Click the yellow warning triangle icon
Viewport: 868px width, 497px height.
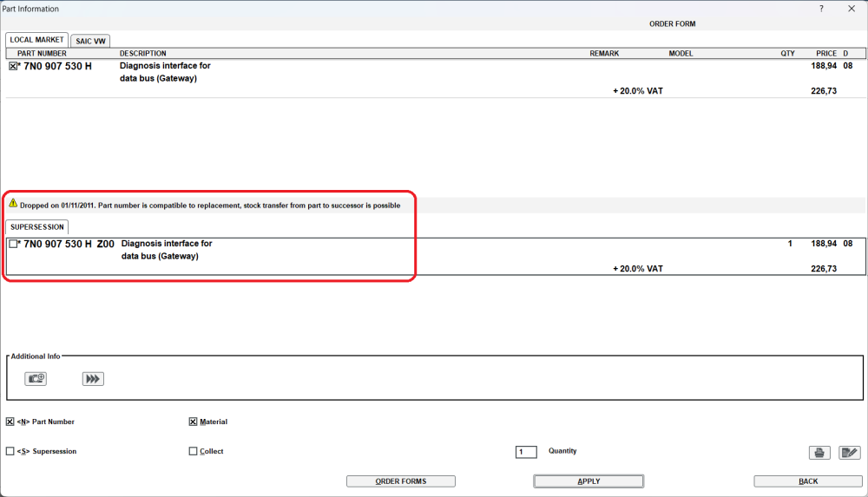pyautogui.click(x=13, y=203)
